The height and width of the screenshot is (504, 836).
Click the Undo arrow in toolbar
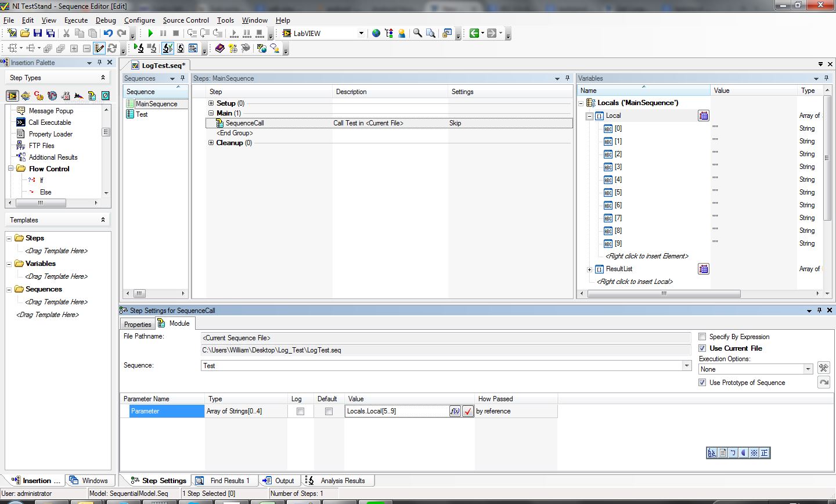108,34
